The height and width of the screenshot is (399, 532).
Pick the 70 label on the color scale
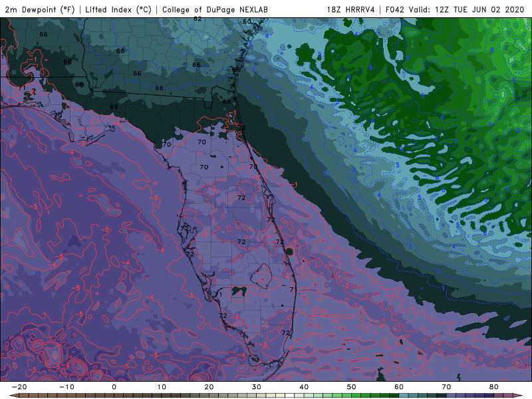446,387
